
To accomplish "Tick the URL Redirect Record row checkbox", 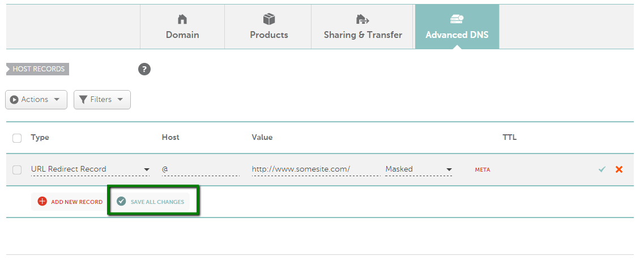I will 17,169.
